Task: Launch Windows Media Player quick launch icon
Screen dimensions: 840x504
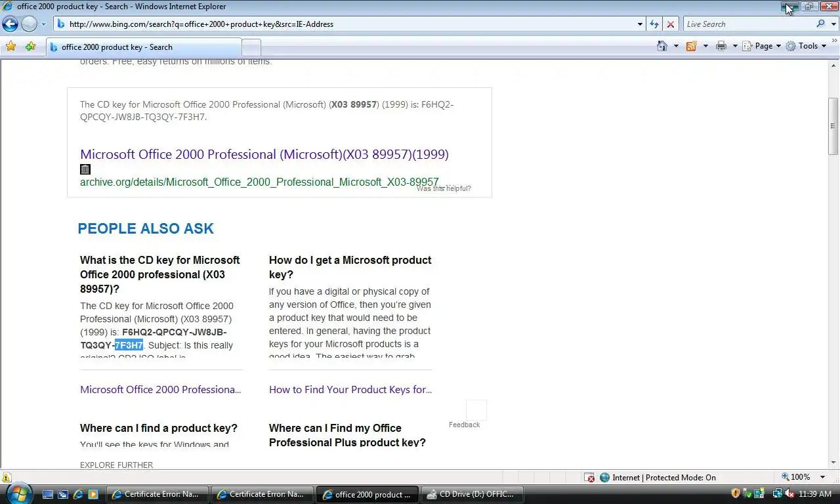Action: (93, 494)
